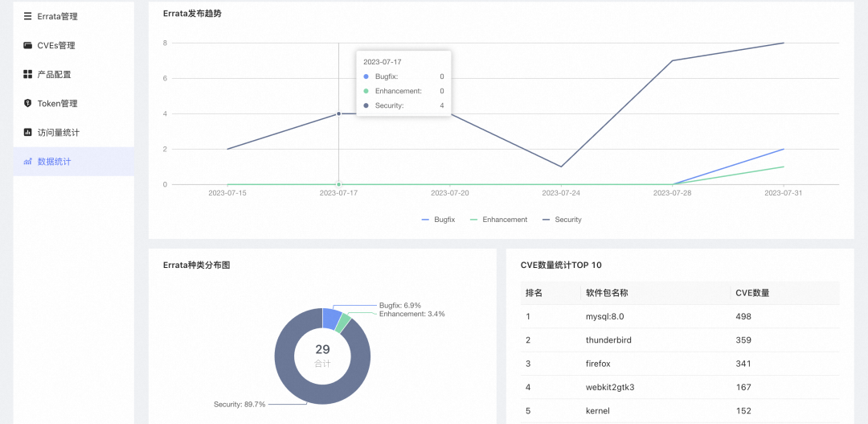Select the thunderbird table row
The image size is (868, 424).
point(680,340)
